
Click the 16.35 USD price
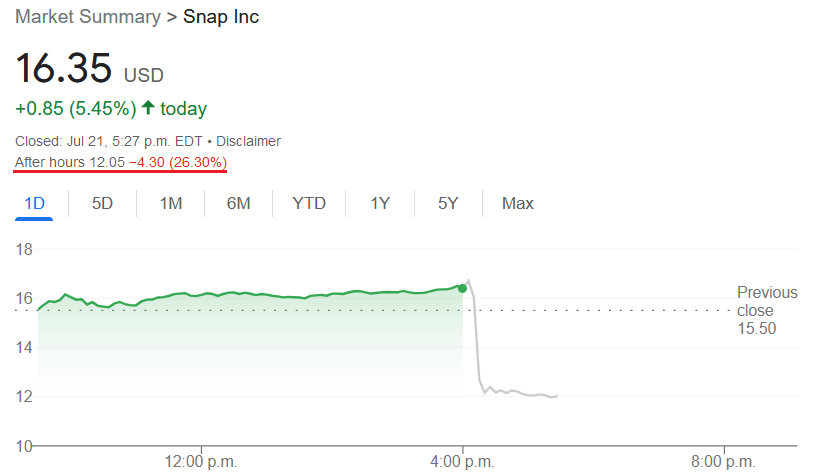(x=89, y=68)
